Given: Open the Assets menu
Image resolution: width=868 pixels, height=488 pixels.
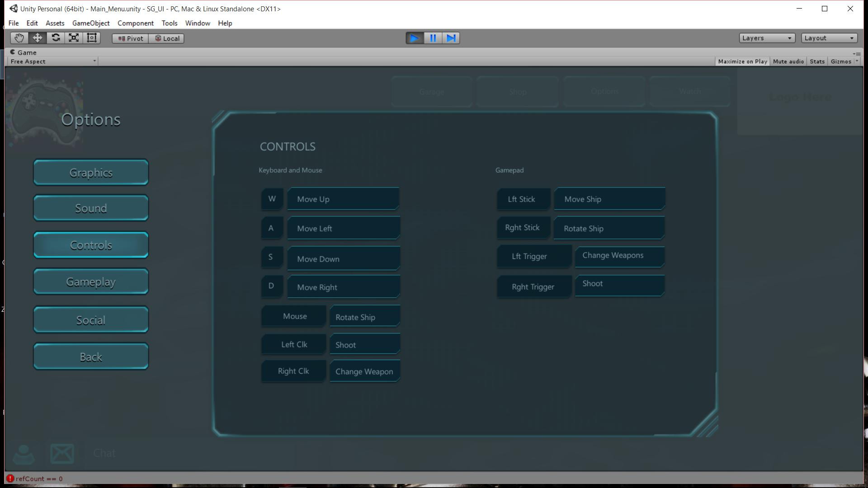Looking at the screenshot, I should 55,23.
